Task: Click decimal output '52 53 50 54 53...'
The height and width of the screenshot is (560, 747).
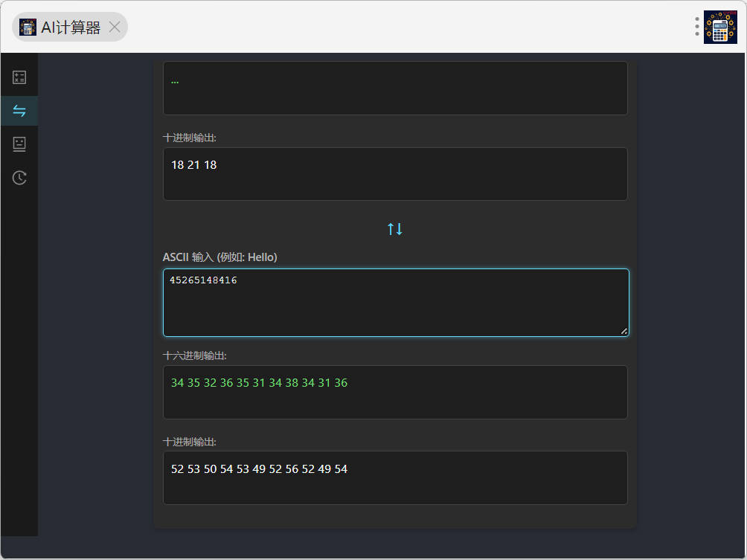Action: (x=395, y=477)
